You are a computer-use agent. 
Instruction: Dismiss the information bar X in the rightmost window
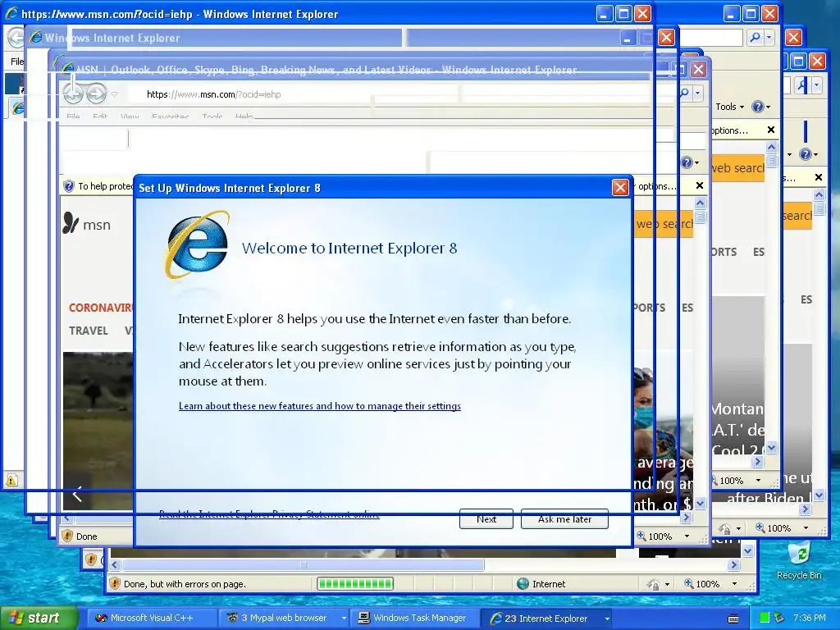click(x=818, y=177)
